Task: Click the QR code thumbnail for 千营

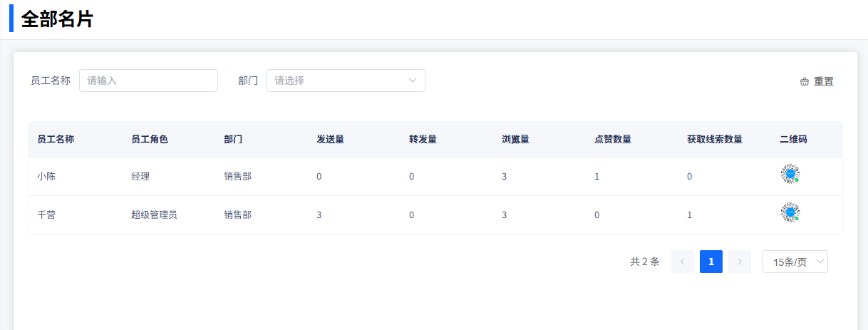Action: point(790,213)
